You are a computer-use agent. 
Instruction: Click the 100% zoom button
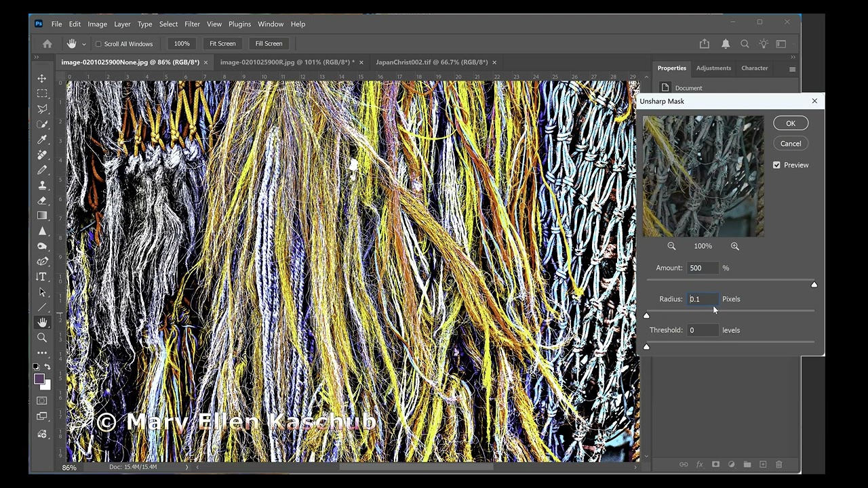pos(182,43)
